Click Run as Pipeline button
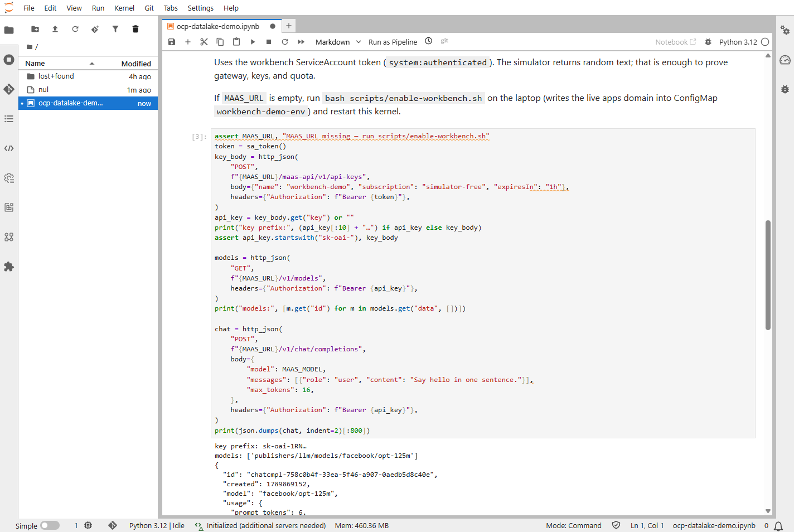The width and height of the screenshot is (794, 532). click(393, 42)
